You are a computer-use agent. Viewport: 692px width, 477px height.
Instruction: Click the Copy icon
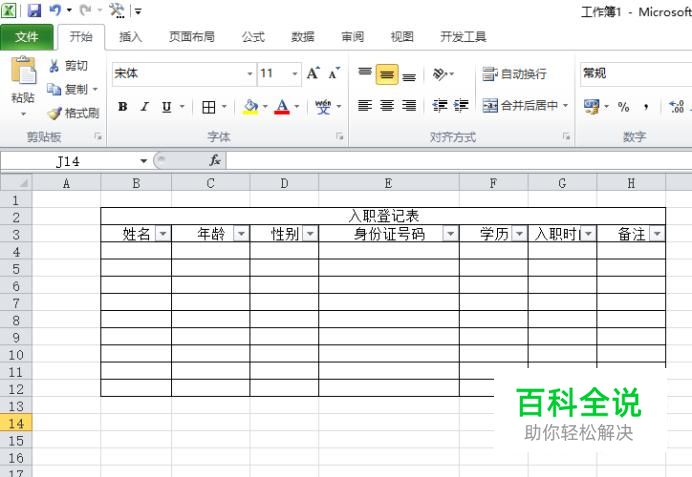pos(54,90)
